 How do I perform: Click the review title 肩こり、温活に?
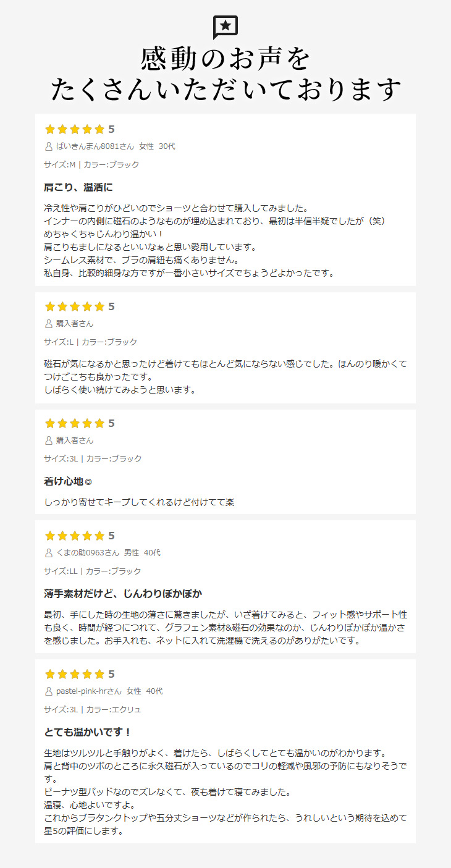pos(78,187)
